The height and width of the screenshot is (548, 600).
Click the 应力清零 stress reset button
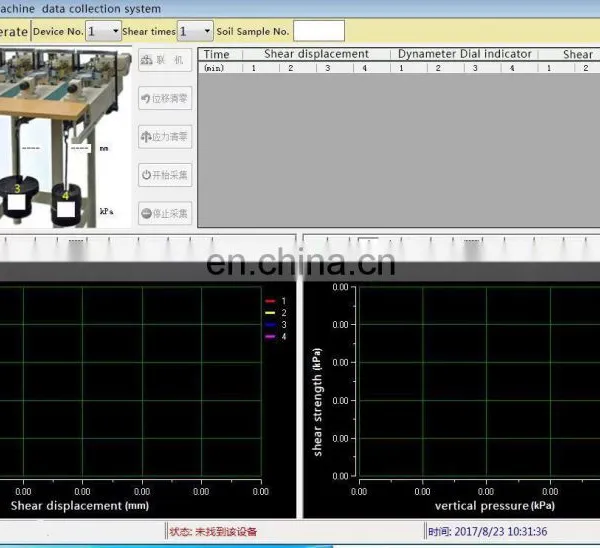coord(165,137)
